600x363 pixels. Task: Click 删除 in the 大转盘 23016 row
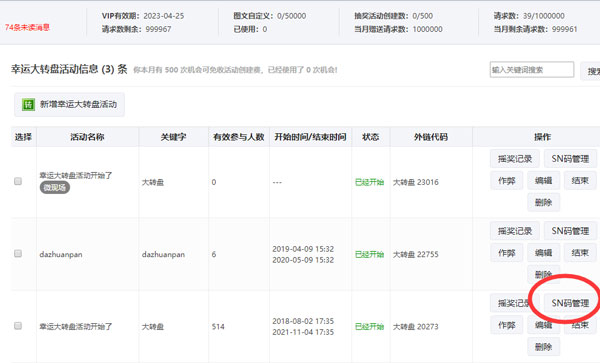(x=543, y=202)
